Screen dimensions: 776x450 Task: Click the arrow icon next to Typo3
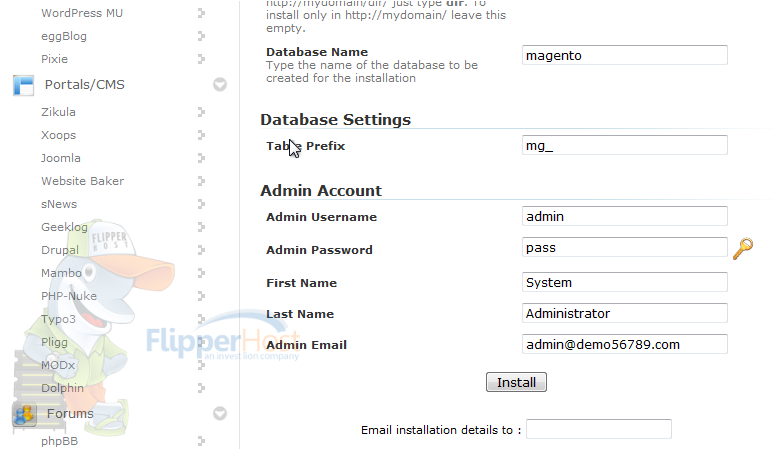[x=201, y=319]
